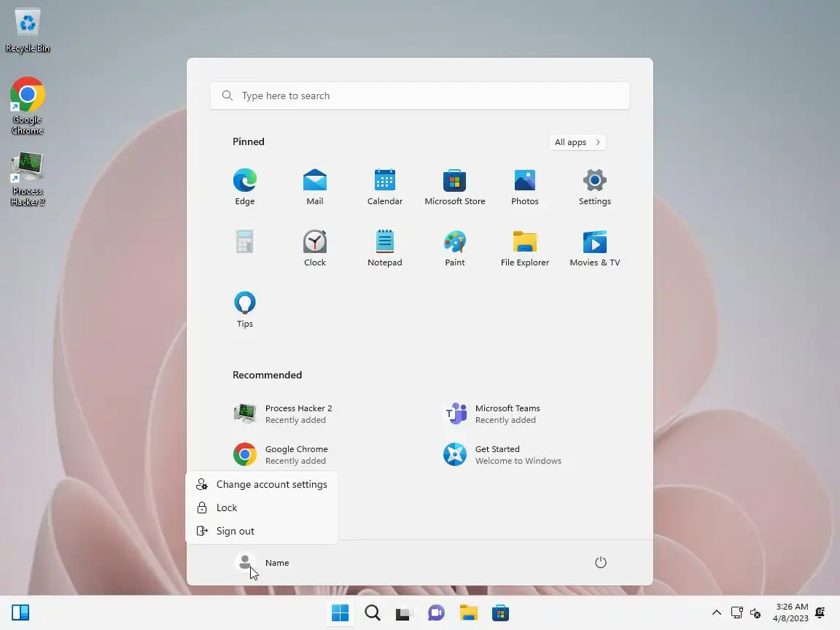Click the Name account label
The height and width of the screenshot is (630, 840).
coord(277,562)
